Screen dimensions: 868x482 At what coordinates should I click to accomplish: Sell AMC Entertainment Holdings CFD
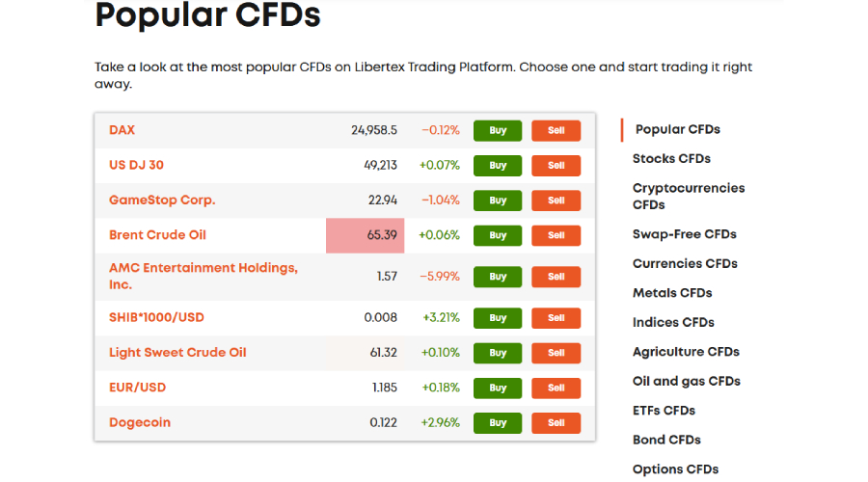pyautogui.click(x=556, y=277)
